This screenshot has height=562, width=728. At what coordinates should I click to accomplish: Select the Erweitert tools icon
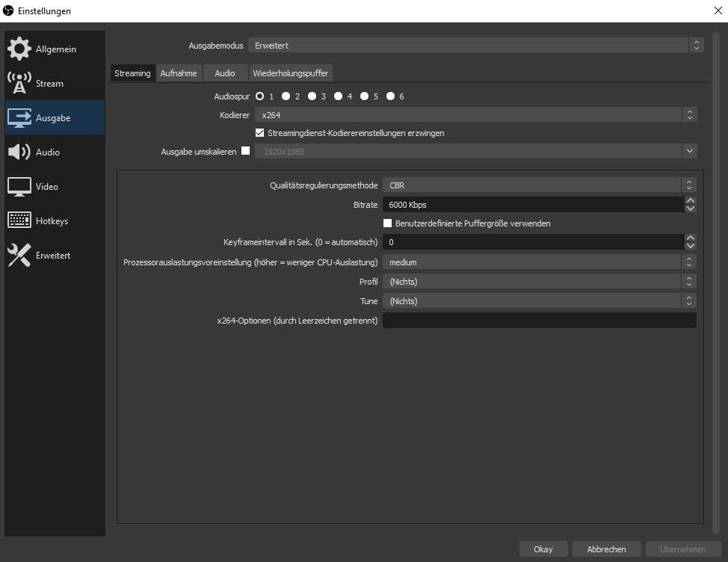click(x=19, y=256)
